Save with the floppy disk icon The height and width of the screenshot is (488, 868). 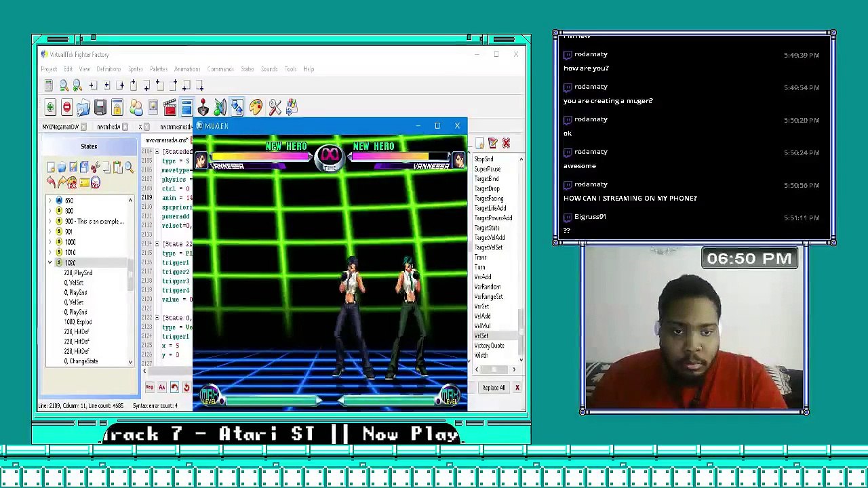100,107
